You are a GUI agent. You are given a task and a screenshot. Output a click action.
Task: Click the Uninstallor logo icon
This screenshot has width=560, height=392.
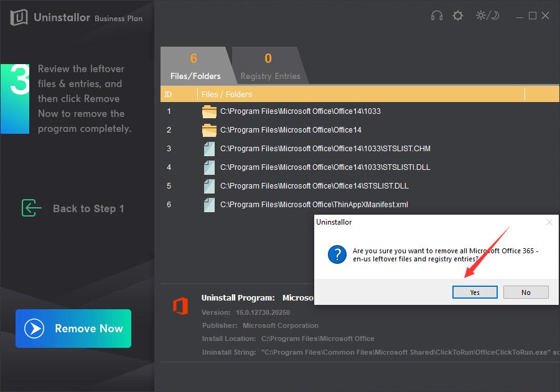pyautogui.click(x=19, y=17)
